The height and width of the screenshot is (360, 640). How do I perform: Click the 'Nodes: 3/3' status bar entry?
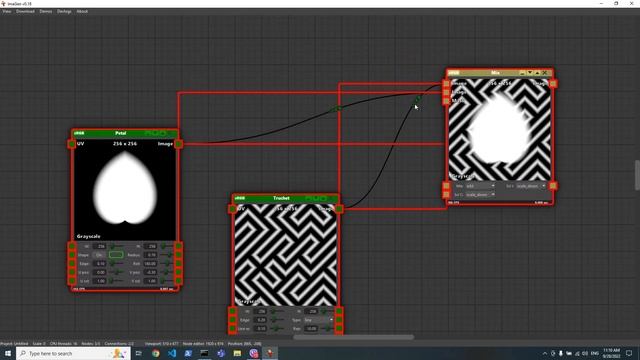pyautogui.click(x=91, y=344)
